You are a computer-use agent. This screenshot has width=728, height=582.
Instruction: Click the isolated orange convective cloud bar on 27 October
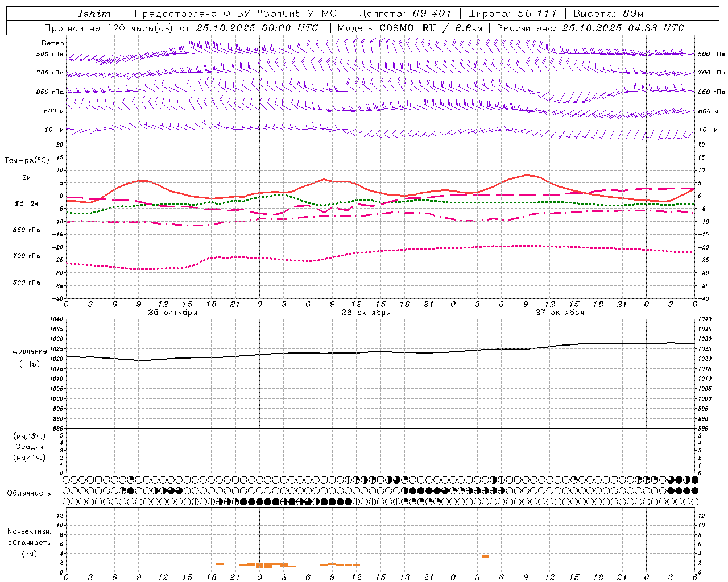click(x=485, y=556)
